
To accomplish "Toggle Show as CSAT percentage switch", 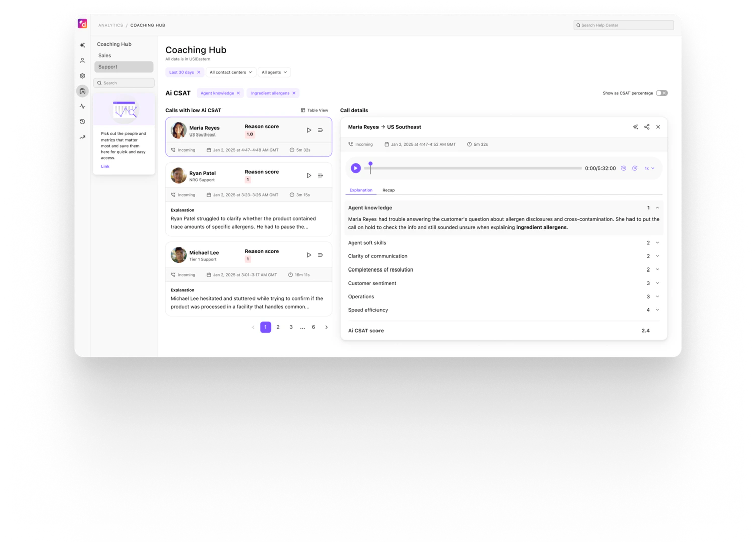I will tap(662, 93).
